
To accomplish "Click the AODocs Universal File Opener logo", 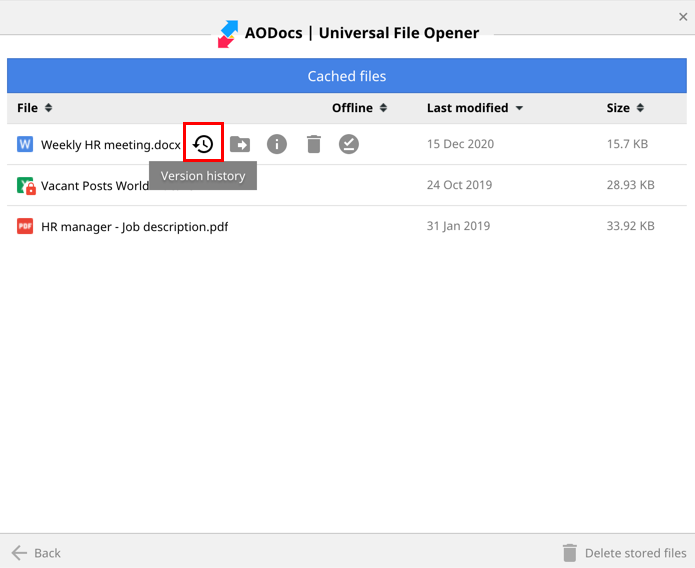I will click(228, 34).
